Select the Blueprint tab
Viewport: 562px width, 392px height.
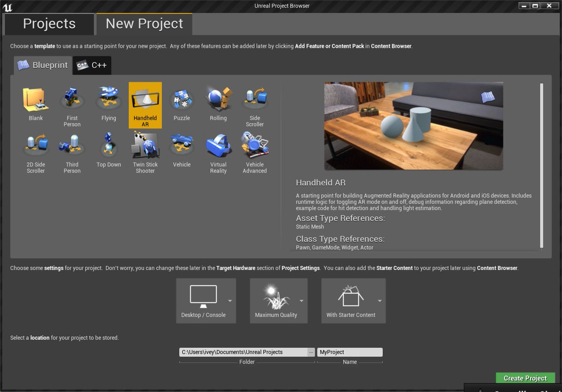pyautogui.click(x=43, y=65)
